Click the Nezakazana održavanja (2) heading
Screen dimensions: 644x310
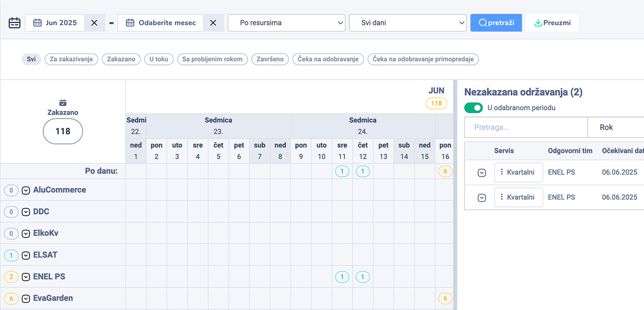(x=523, y=92)
